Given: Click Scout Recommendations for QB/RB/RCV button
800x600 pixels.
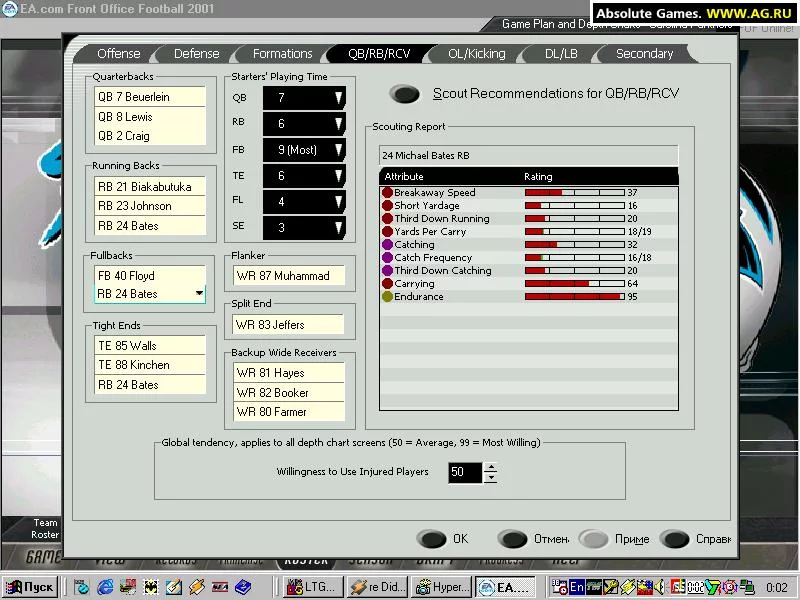Looking at the screenshot, I should [404, 94].
